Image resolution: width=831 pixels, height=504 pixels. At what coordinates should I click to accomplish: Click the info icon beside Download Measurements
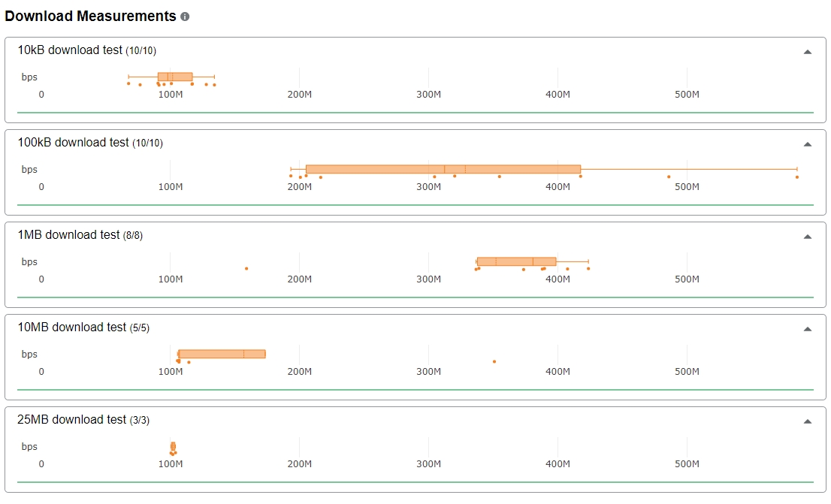[x=185, y=17]
